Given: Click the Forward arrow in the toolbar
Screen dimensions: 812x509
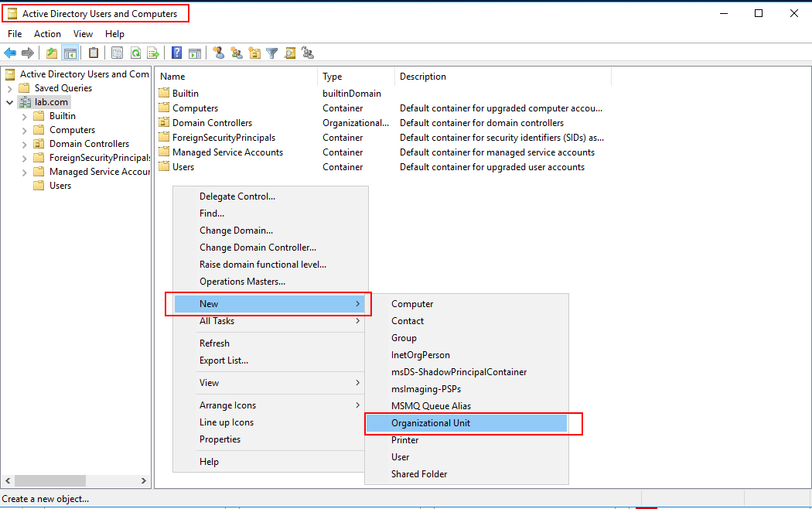Looking at the screenshot, I should 27,53.
